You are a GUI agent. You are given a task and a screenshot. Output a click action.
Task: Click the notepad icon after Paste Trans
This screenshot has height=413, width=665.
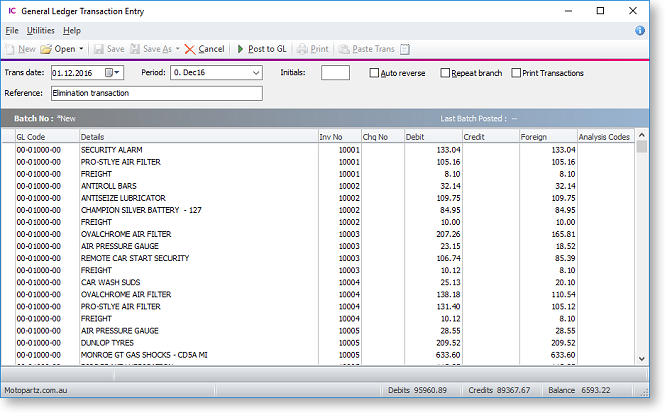(x=405, y=48)
